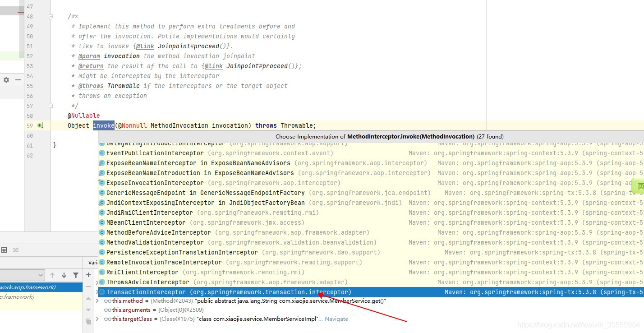Viewport: 644px width, 333px height.
Task: Click glasses watch icon of this.arguments
Action: point(108,310)
